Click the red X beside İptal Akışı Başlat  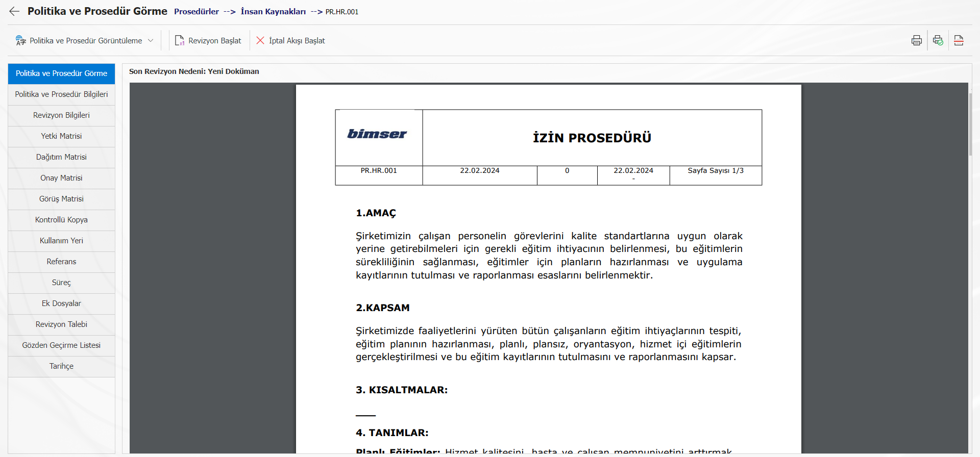(x=260, y=40)
